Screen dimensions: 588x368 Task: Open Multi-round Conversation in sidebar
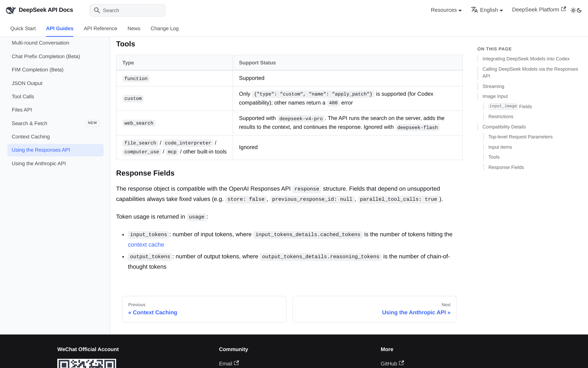(x=55, y=43)
